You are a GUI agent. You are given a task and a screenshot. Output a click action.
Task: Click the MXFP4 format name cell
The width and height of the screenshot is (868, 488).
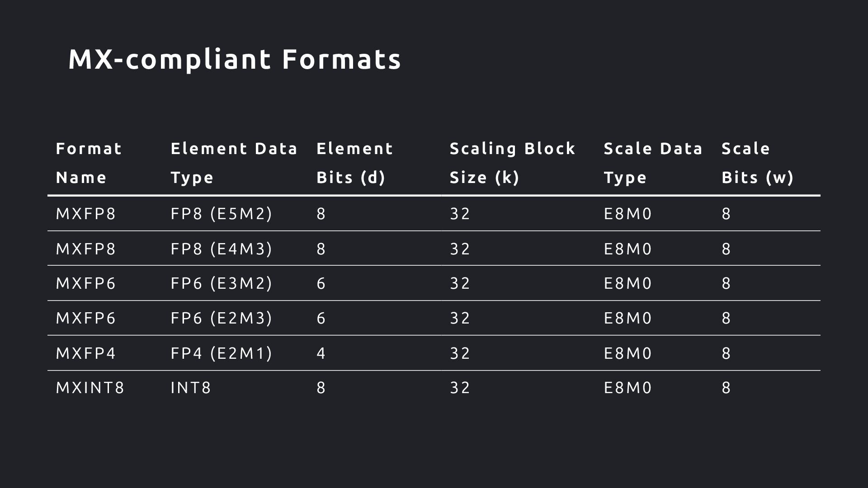tap(86, 353)
